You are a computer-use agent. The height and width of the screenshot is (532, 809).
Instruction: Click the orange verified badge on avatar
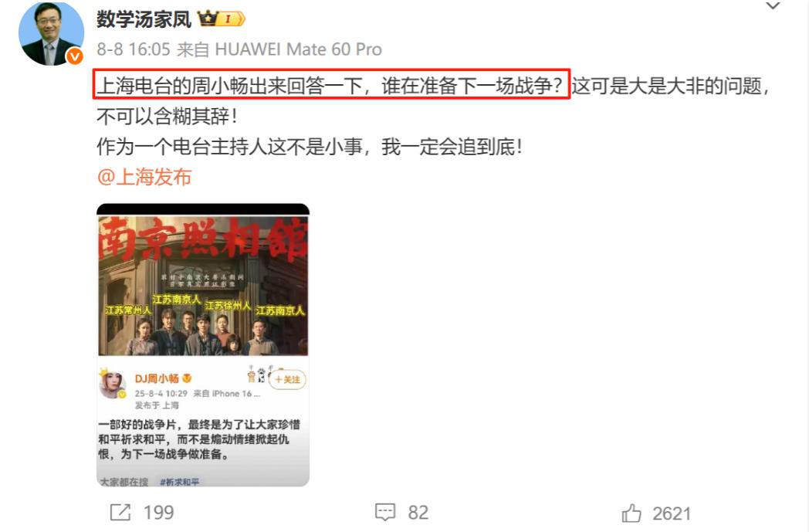(x=75, y=56)
